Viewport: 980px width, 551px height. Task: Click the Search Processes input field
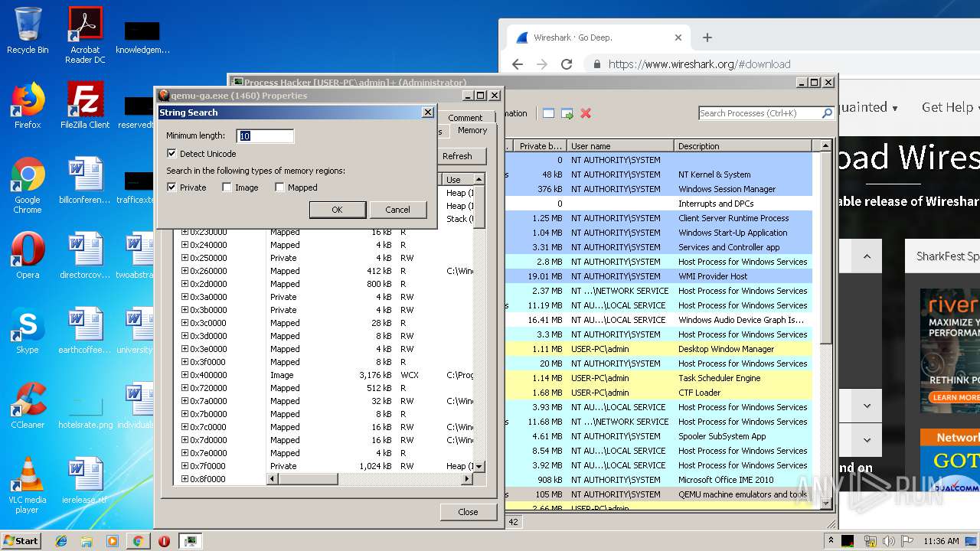point(759,113)
